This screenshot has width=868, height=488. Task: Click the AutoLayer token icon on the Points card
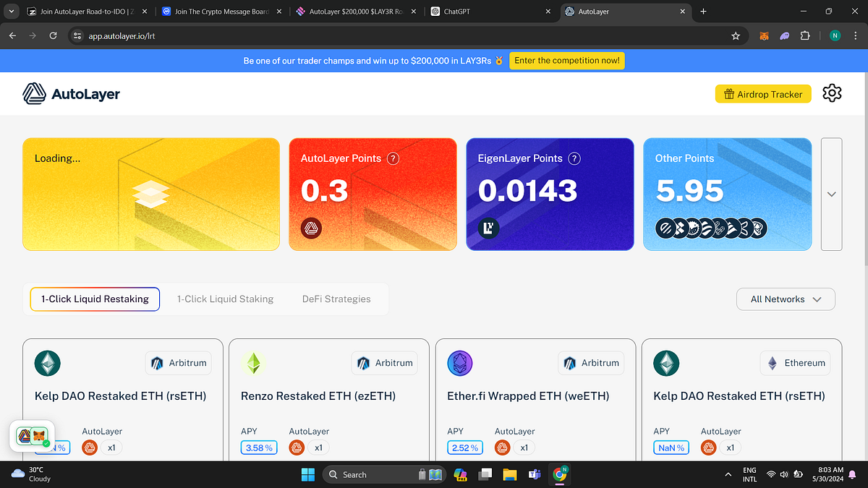(x=311, y=228)
